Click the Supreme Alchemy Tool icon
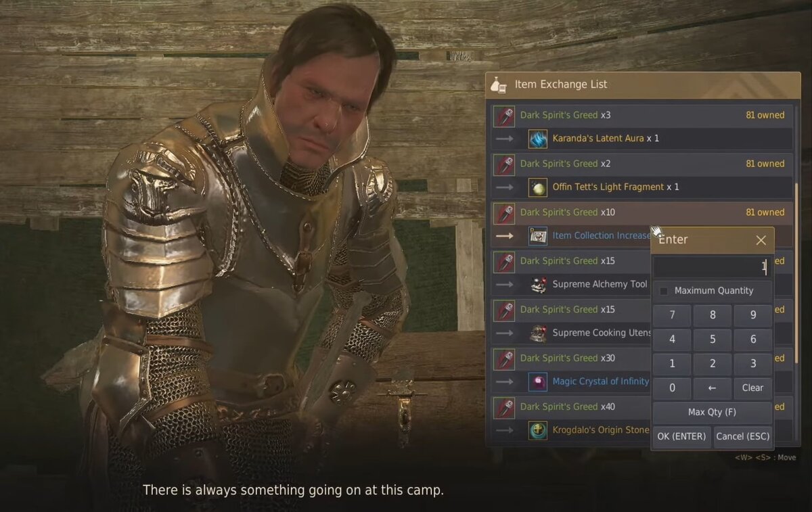 (538, 285)
